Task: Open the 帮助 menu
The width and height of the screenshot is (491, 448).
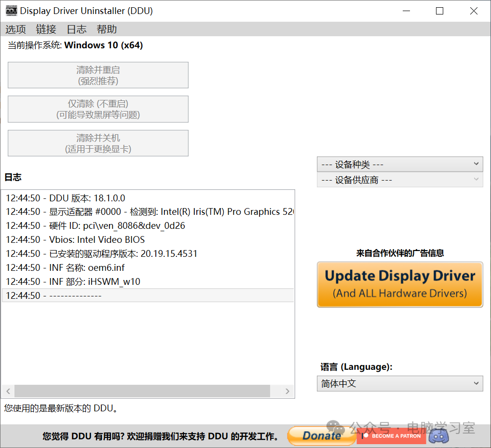Action: (107, 29)
